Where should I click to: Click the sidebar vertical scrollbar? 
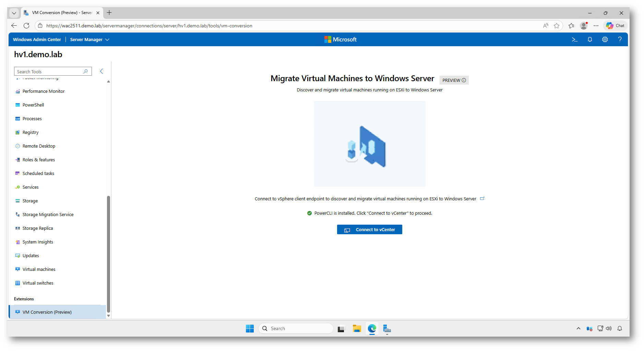coord(108,253)
